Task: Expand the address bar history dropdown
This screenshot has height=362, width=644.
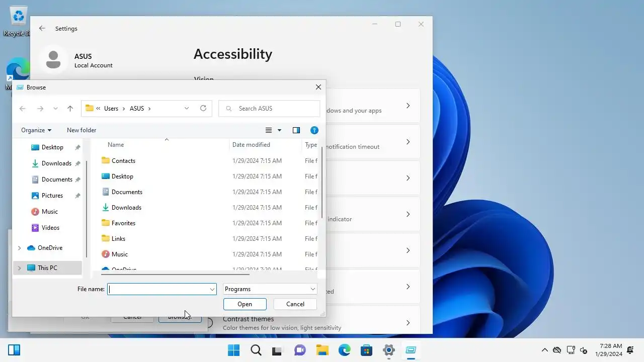Action: [187, 108]
